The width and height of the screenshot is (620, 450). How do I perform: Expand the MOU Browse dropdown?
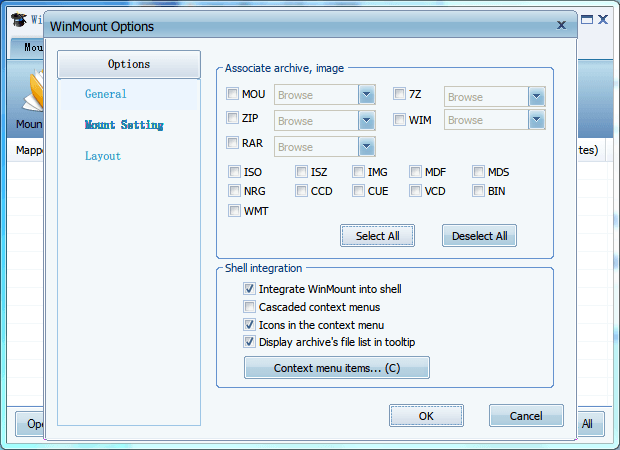point(366,95)
